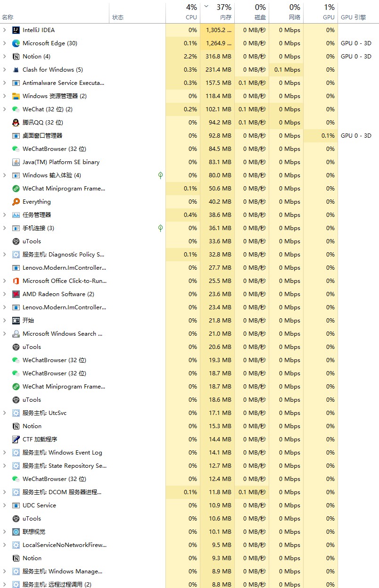Click the Everything search icon
This screenshot has height=588, width=379.
[x=16, y=201]
